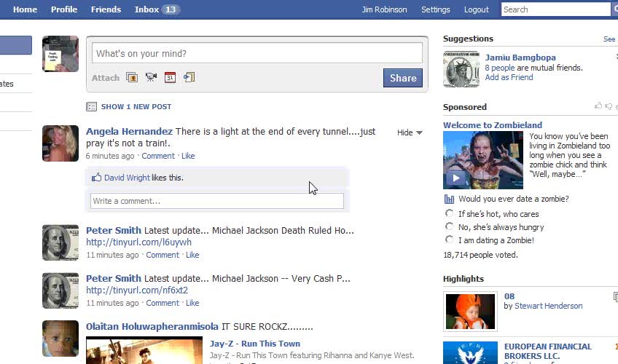Attach a video using the camera icon
Image resolution: width=618 pixels, height=364 pixels.
click(x=151, y=77)
